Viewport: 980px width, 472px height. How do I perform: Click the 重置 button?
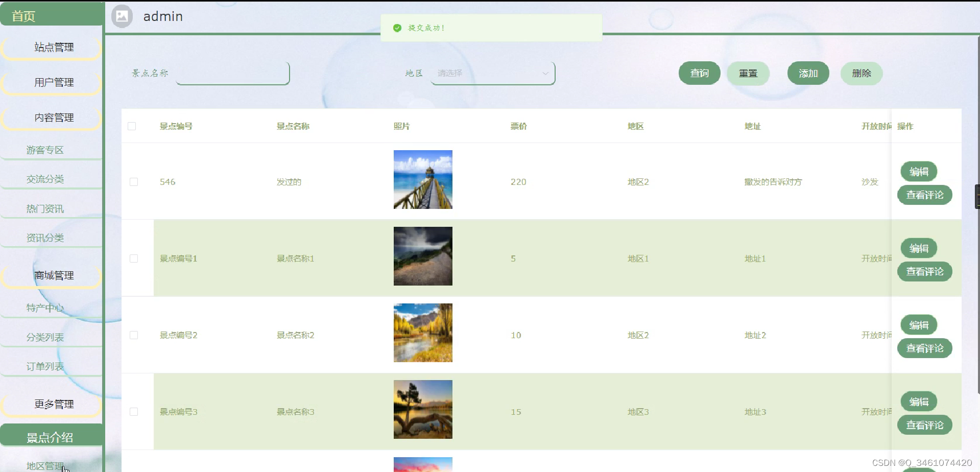748,74
